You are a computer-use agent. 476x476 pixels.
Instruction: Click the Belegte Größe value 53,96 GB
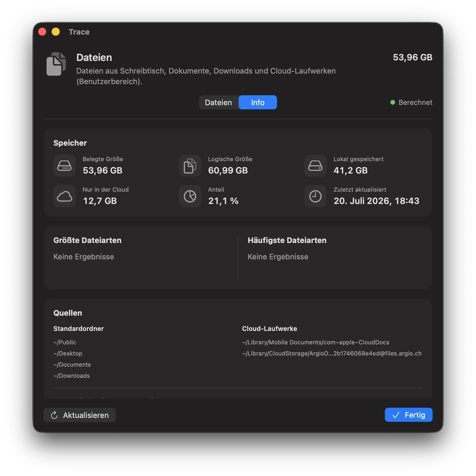[103, 170]
